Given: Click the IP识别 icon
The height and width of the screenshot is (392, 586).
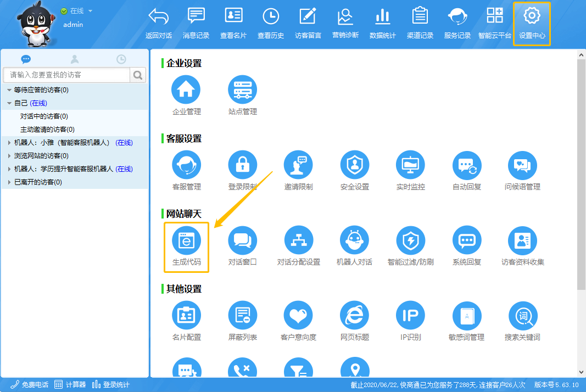Looking at the screenshot, I should (411, 316).
